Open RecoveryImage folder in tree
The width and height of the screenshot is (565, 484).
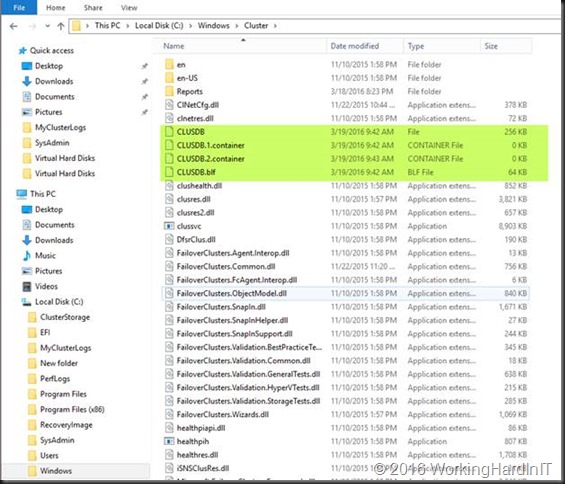[x=66, y=425]
